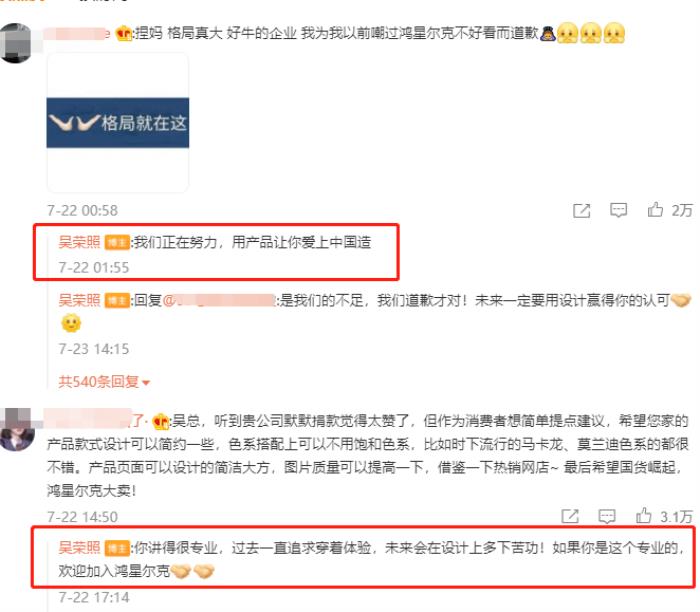Click the 博主 badge in last reply
This screenshot has width=700, height=612.
[117, 548]
